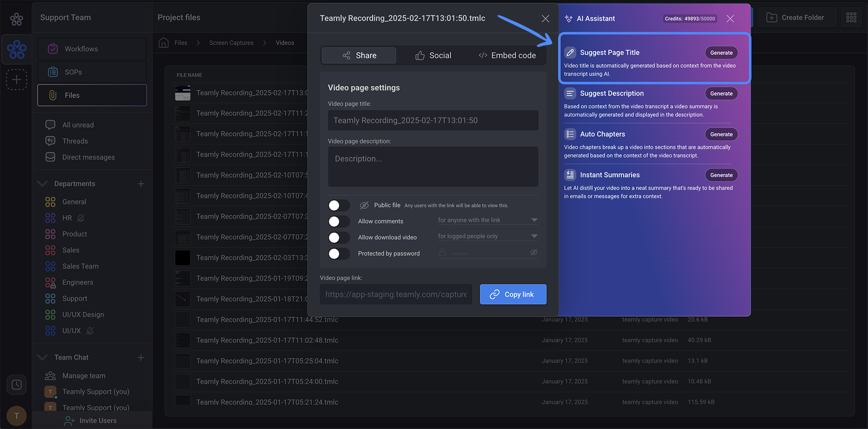Click the muted bell icon next to HR

tap(81, 218)
